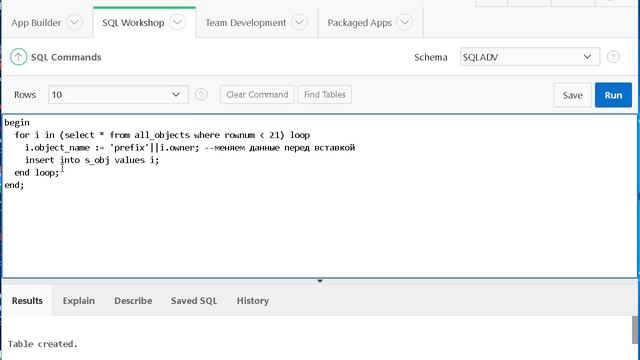
Task: Click the 'end loop;' line in editor
Action: (x=37, y=173)
